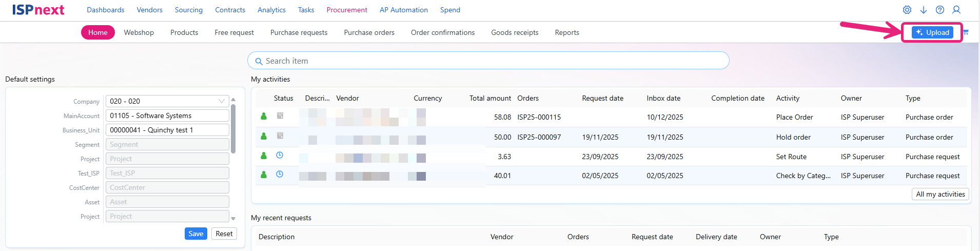Open the Procurement menu
This screenshot has width=980, height=251.
347,10
